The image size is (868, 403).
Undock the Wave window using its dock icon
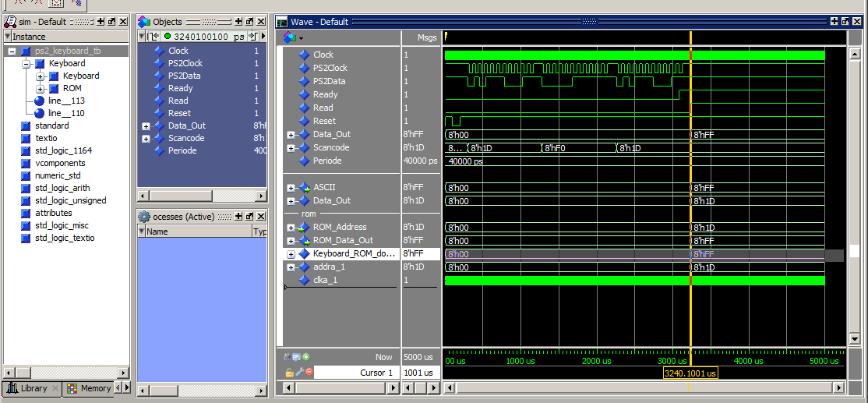point(845,22)
